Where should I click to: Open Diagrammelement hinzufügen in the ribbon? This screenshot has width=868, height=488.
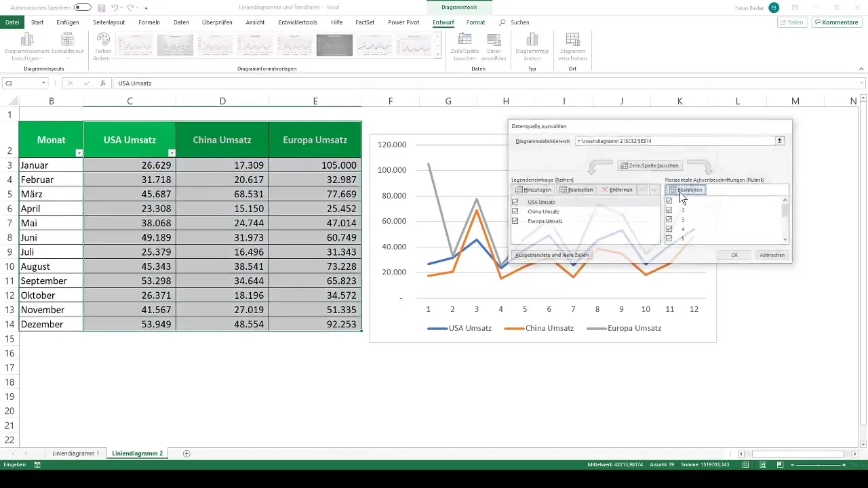28,47
